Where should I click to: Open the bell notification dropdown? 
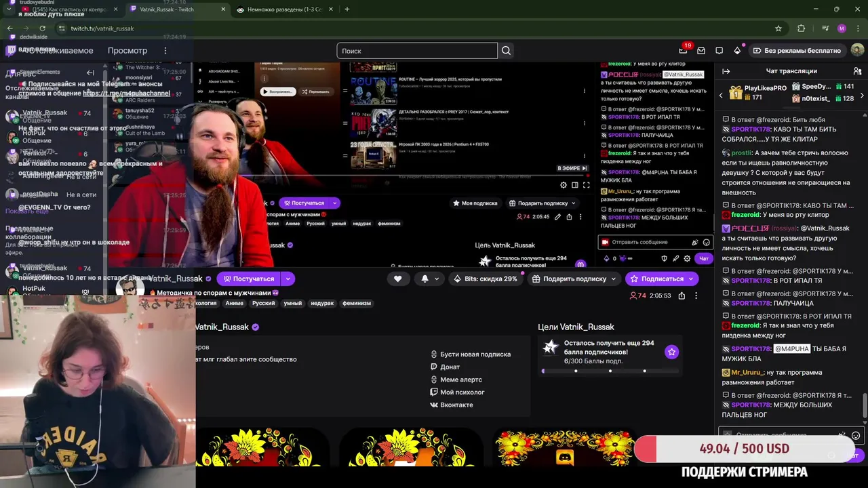pos(430,279)
